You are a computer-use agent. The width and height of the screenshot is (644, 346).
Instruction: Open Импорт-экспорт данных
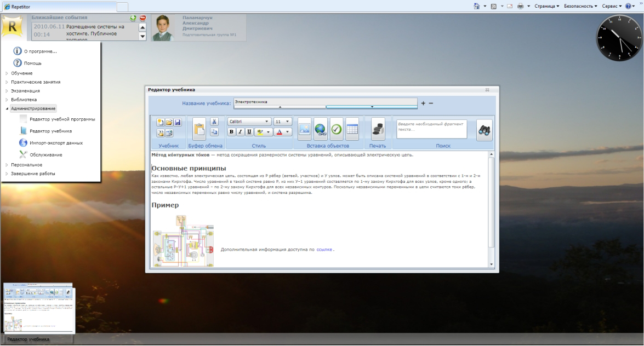click(52, 143)
